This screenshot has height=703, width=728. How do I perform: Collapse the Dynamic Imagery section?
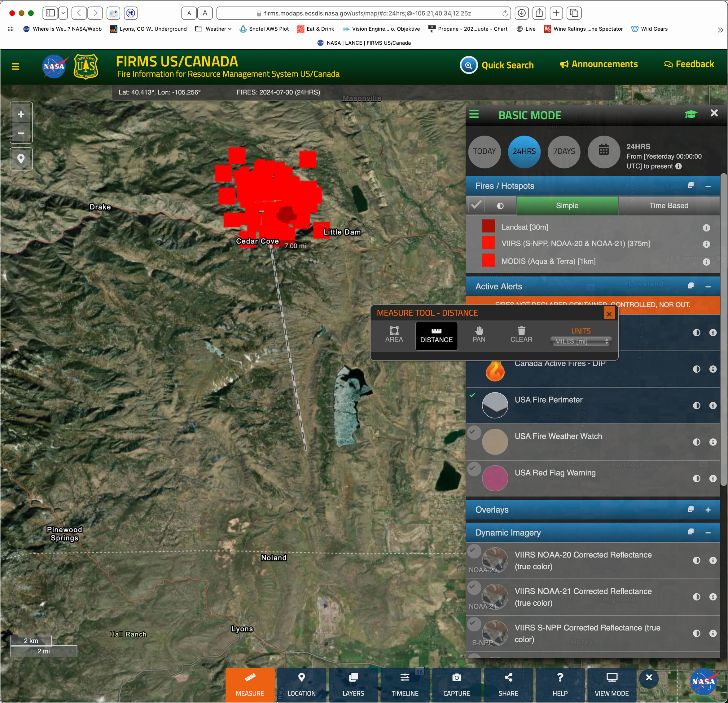(x=708, y=533)
